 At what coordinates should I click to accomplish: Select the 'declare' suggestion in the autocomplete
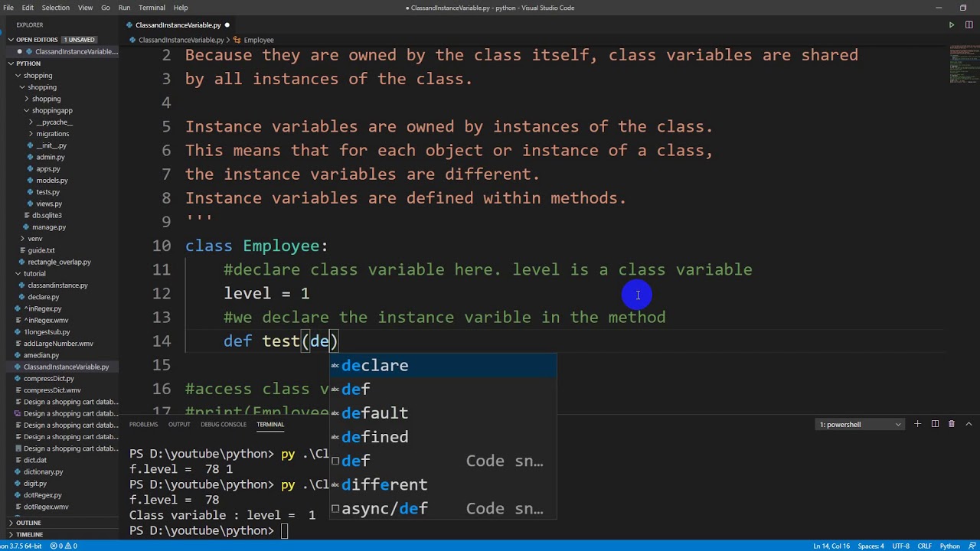443,365
